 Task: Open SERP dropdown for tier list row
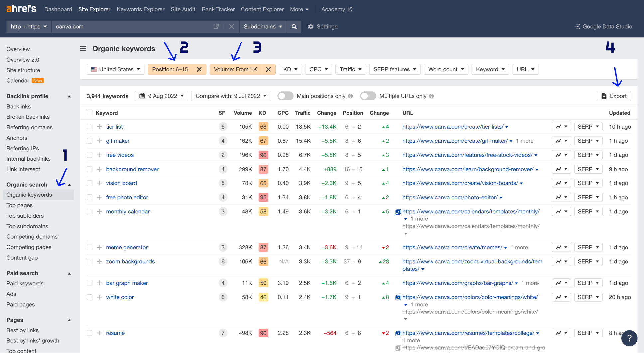[x=588, y=127]
